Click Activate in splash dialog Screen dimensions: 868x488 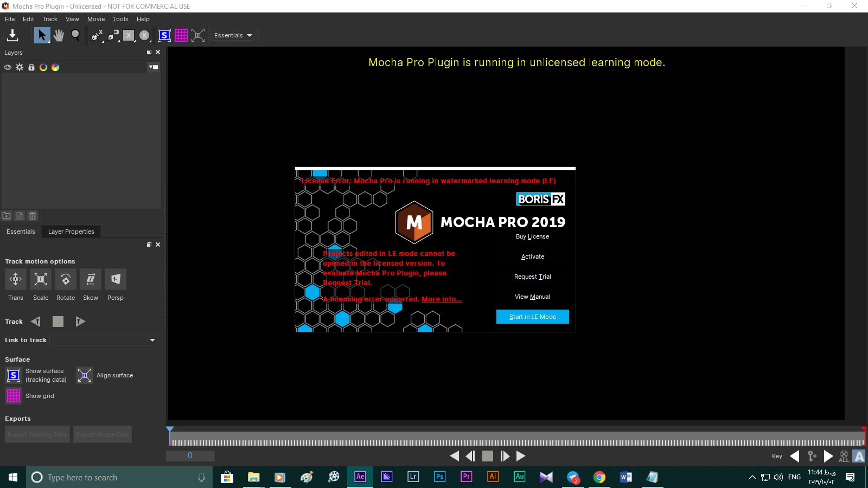point(533,256)
